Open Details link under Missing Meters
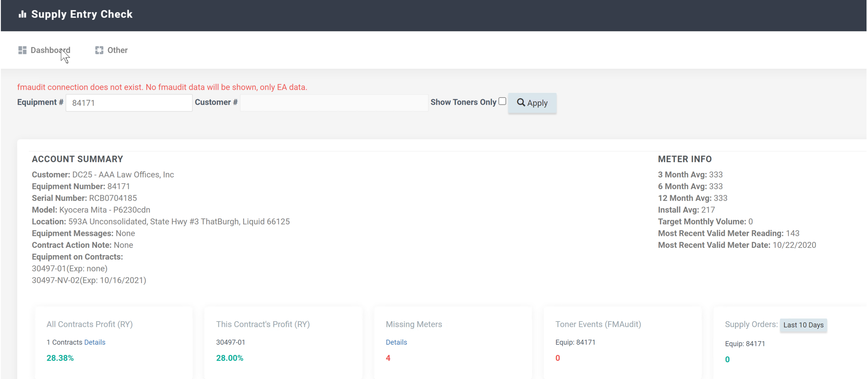 (396, 342)
